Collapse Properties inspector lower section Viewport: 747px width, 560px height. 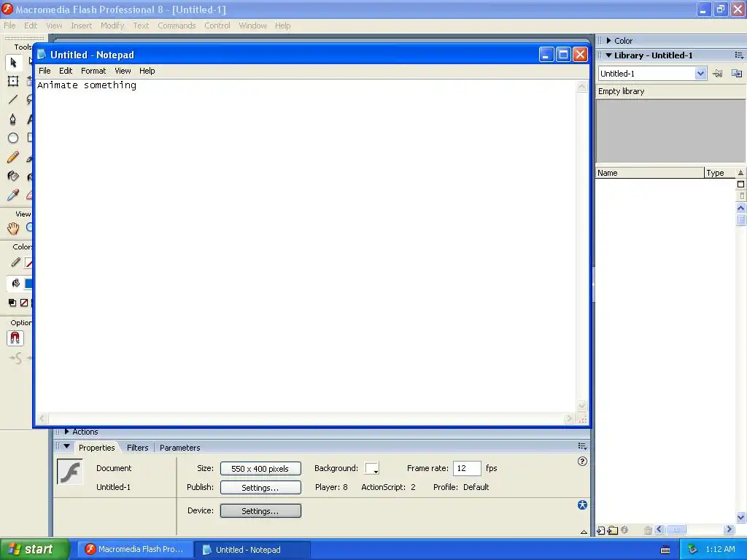[584, 532]
